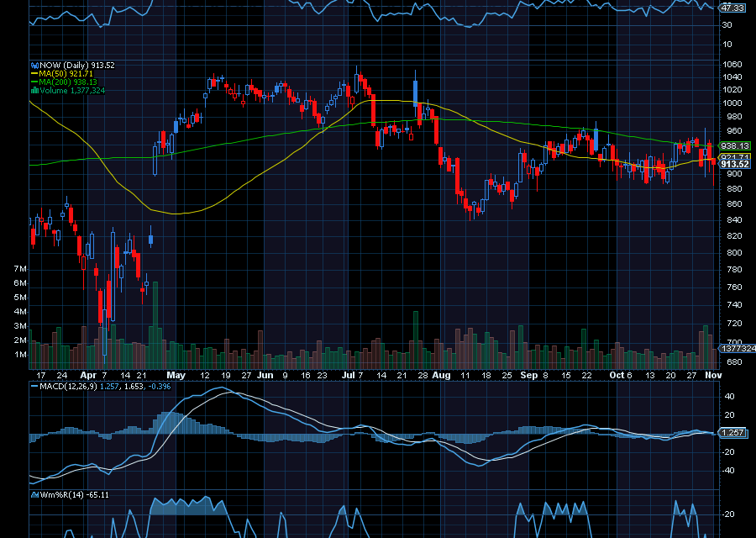
Task: Click the 913.52 price tag on the right axis
Action: click(x=734, y=165)
